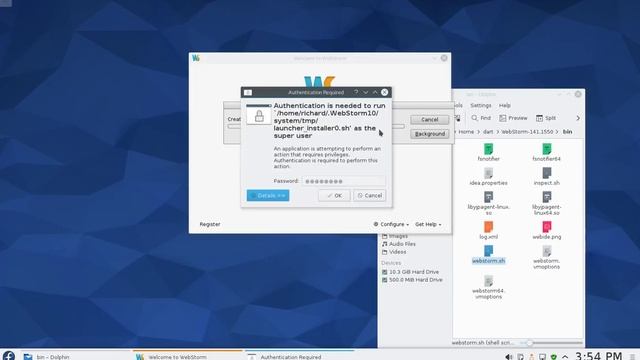
Task: Click Home in Dolphin breadcrumb path
Action: coord(466,132)
